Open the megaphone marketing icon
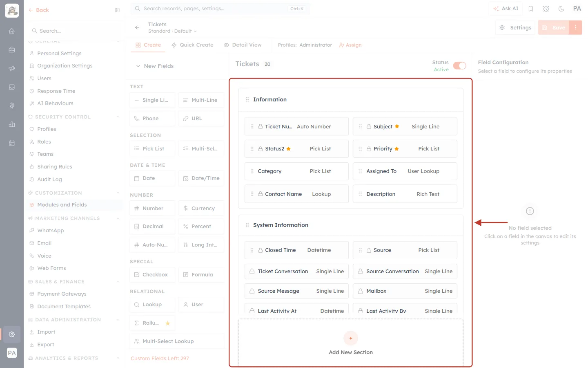588x368 pixels. [12, 68]
